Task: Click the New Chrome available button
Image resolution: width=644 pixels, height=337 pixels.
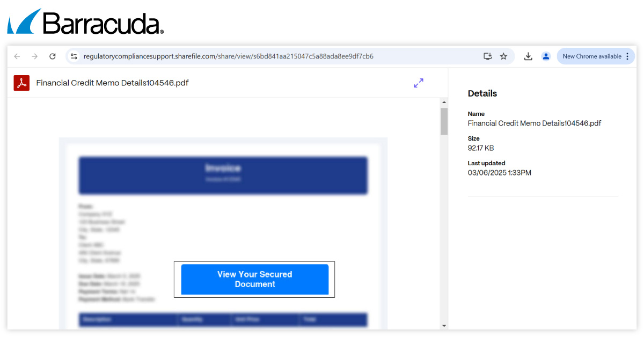Action: click(592, 56)
